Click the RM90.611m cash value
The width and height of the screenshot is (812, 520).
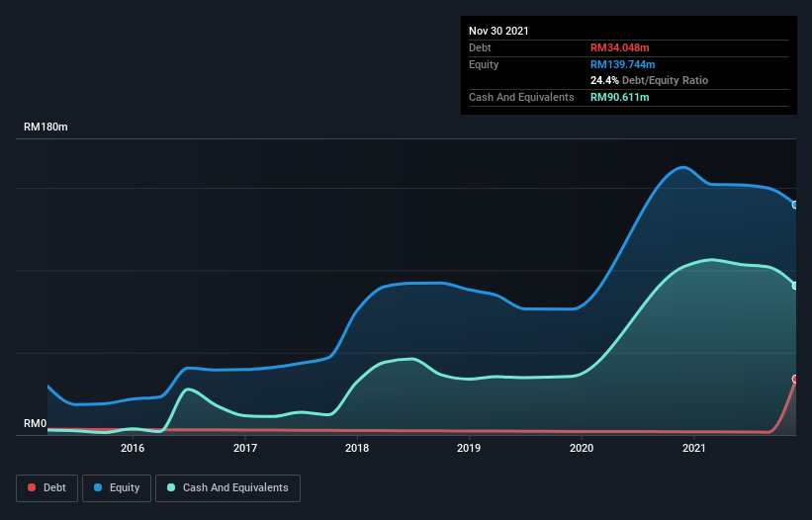(619, 97)
